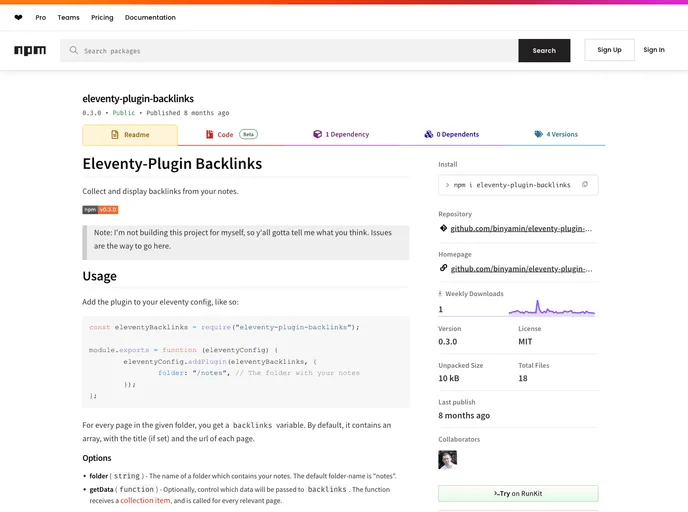The image size is (688, 512).
Task: Click the eleventy-plugin-backlinks package title
Action: coord(138,98)
